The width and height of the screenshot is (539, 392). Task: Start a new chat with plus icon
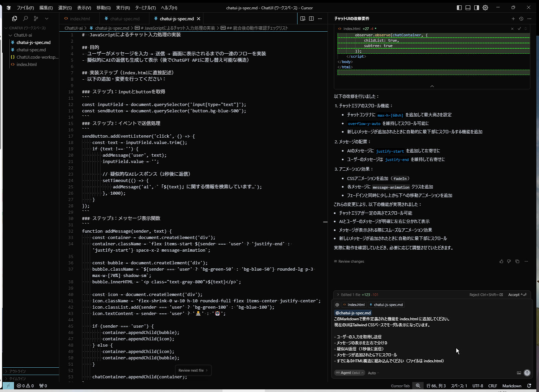513,19
